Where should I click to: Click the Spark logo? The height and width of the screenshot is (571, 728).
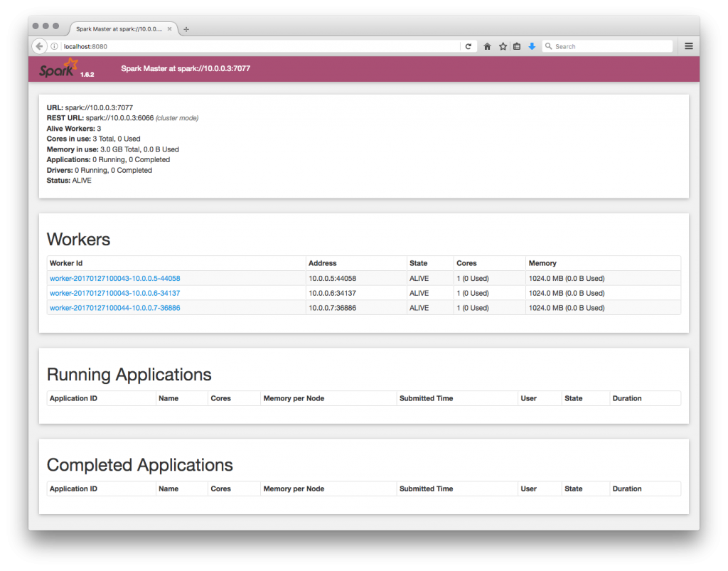click(x=59, y=68)
